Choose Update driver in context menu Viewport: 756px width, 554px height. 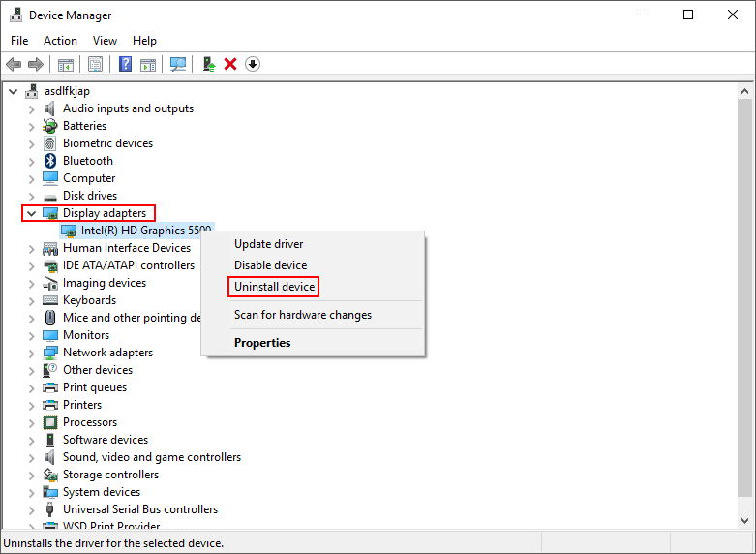[x=268, y=244]
